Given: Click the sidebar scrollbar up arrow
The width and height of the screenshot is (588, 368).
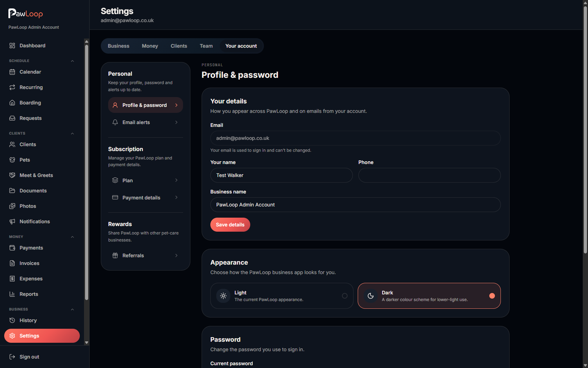Looking at the screenshot, I should point(86,41).
